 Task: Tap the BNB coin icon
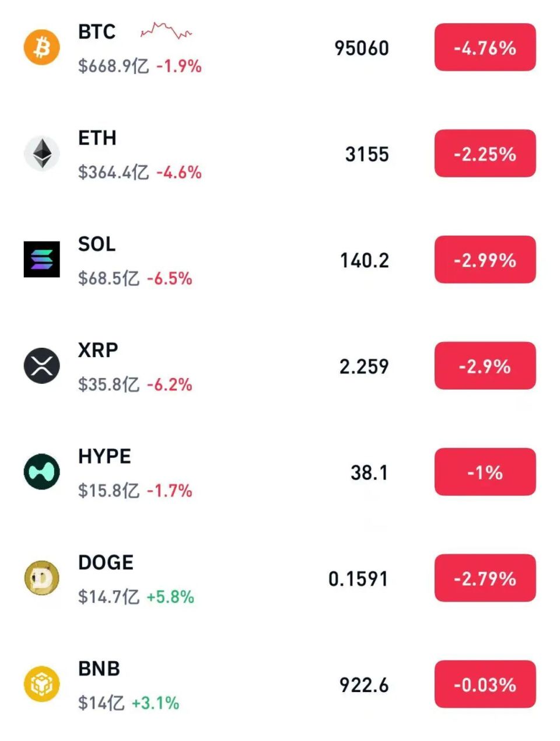(41, 684)
